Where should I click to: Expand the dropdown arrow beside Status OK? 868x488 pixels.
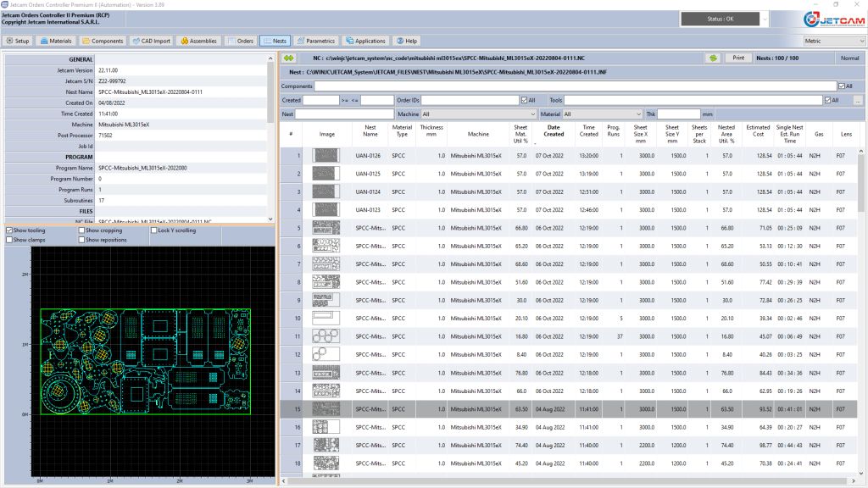click(x=765, y=19)
